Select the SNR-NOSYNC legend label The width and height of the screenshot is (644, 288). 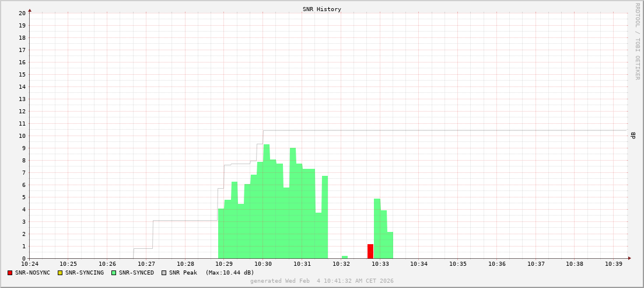point(33,273)
